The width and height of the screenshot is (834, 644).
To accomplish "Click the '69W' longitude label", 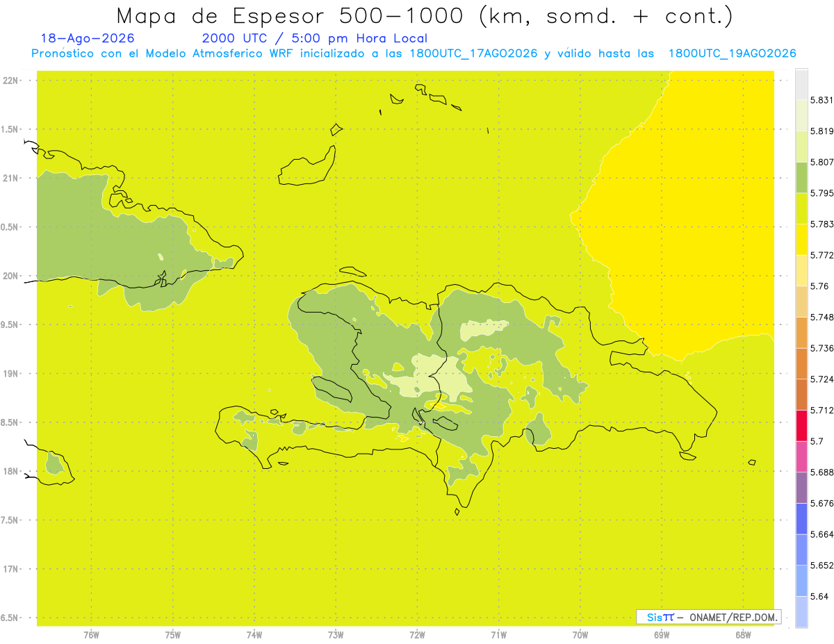I will click(662, 635).
